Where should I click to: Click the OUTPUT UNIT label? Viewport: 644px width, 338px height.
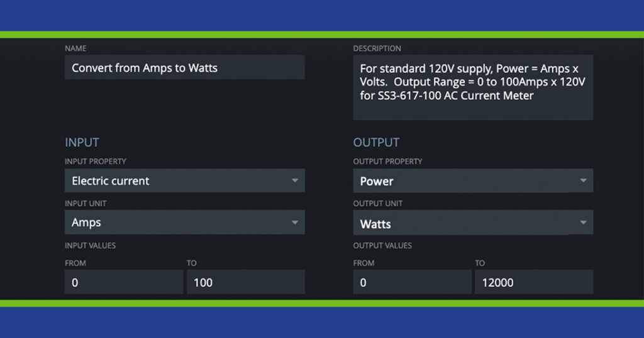point(377,204)
